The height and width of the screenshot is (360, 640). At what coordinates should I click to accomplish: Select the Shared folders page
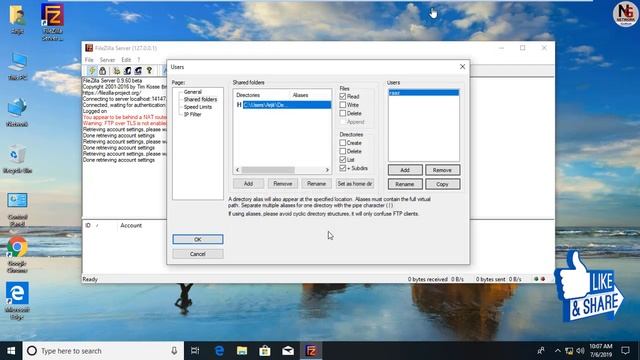click(x=200, y=99)
